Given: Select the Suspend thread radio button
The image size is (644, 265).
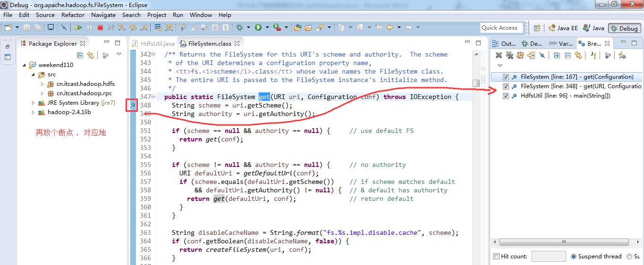Looking at the screenshot, I should [574, 257].
